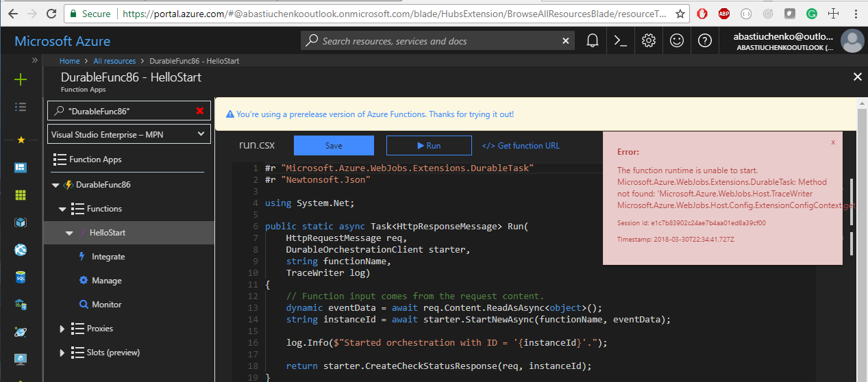Collapse the Functions tree node arrow
868x382 pixels.
point(62,209)
